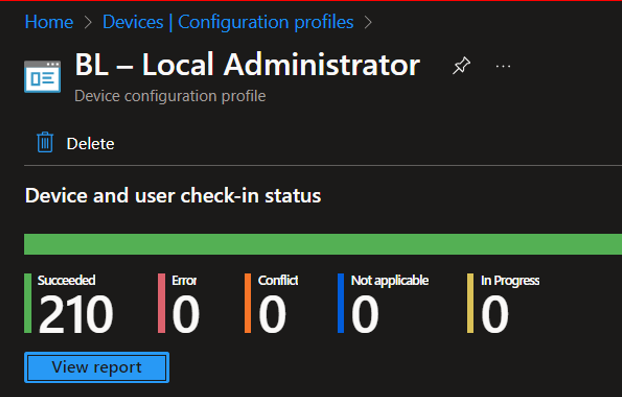The image size is (622, 397).
Task: Click the View report button
Action: click(x=97, y=367)
